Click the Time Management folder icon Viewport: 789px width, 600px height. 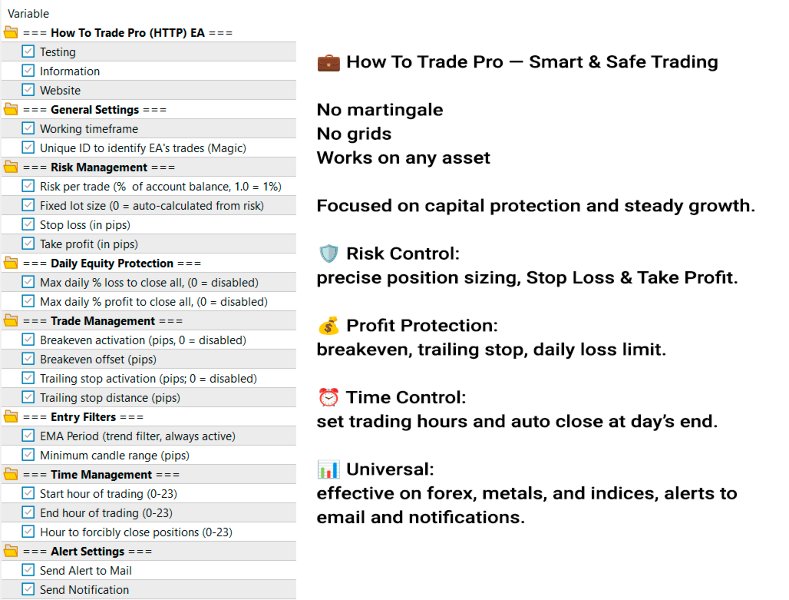click(11, 475)
